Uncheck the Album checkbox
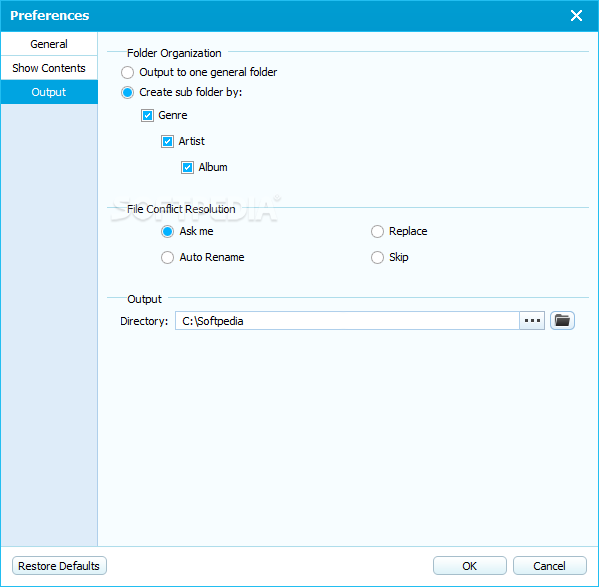The width and height of the screenshot is (599, 587). coord(187,167)
